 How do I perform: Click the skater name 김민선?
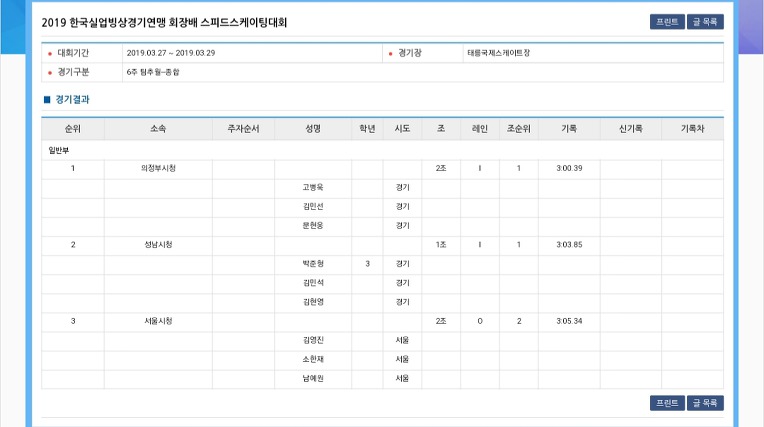[x=313, y=206]
